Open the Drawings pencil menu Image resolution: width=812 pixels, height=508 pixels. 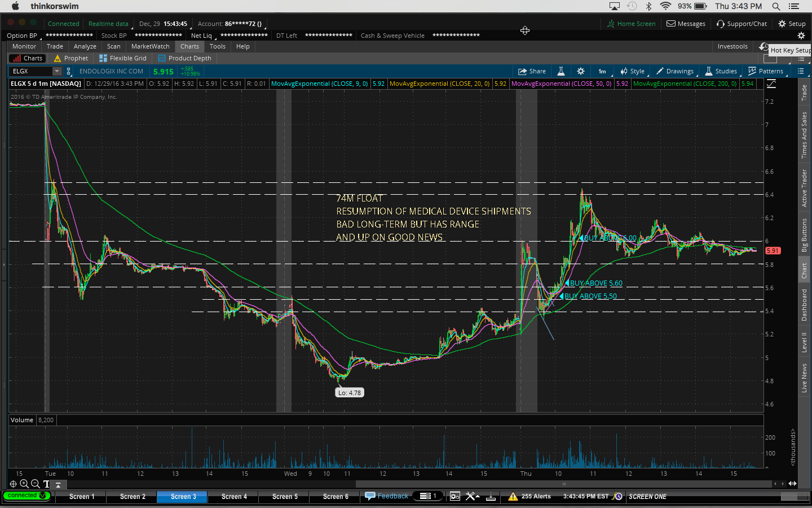point(674,71)
